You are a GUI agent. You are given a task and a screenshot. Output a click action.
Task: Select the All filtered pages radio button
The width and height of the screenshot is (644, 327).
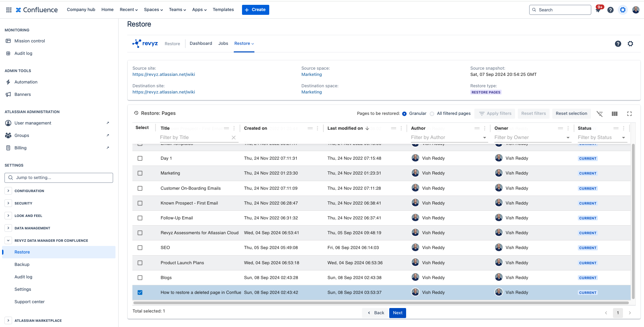pyautogui.click(x=432, y=113)
